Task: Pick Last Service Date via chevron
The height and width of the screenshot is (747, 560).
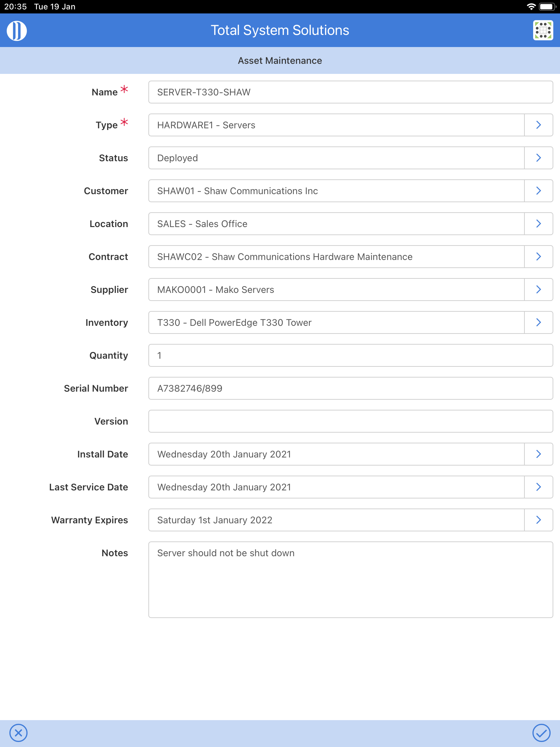Action: (x=539, y=487)
